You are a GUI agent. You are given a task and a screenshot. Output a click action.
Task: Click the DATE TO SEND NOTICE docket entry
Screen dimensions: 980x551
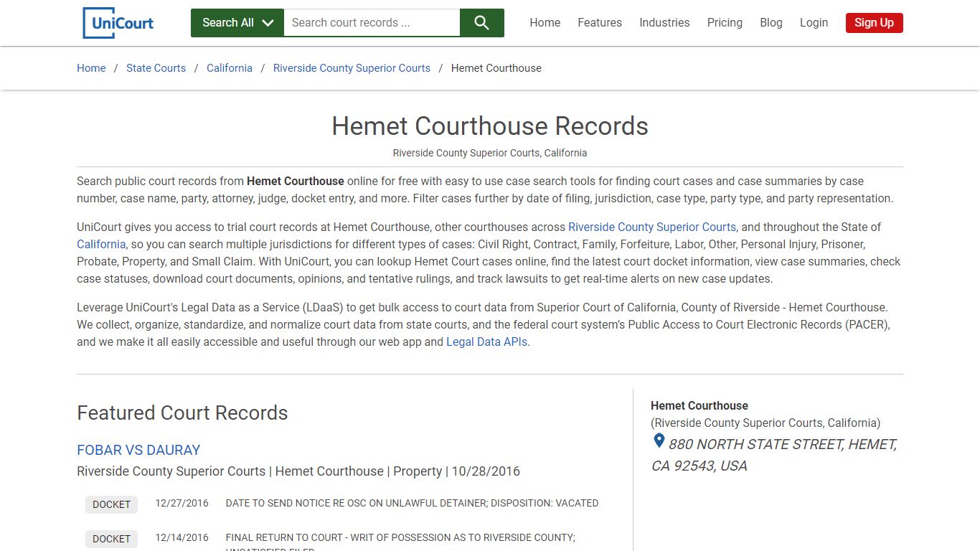coord(412,503)
